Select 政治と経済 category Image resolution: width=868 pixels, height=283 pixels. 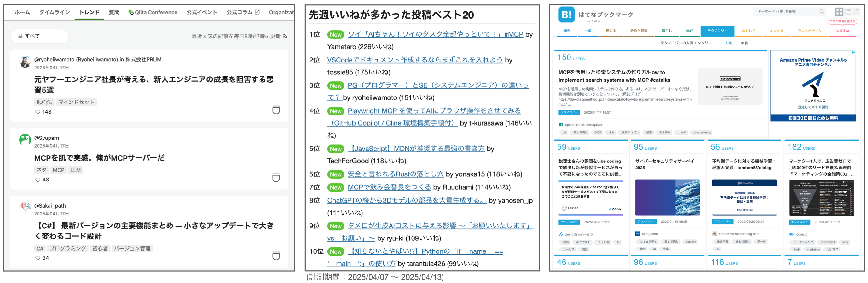639,31
